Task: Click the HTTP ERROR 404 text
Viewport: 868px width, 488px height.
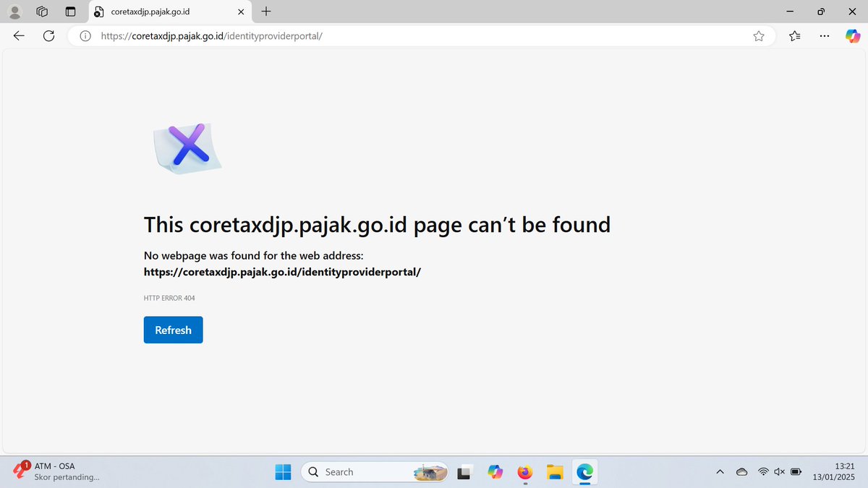Action: pos(169,298)
